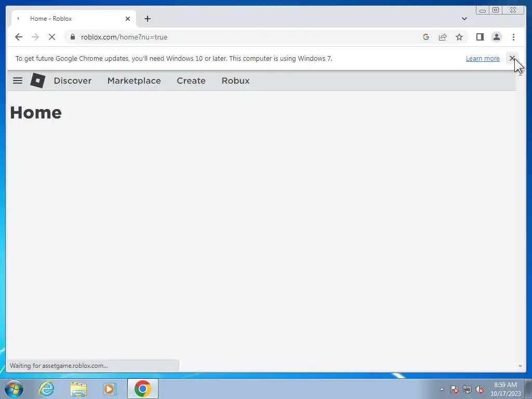The image size is (532, 399).
Task: Stop loading the page
Action: [x=52, y=37]
